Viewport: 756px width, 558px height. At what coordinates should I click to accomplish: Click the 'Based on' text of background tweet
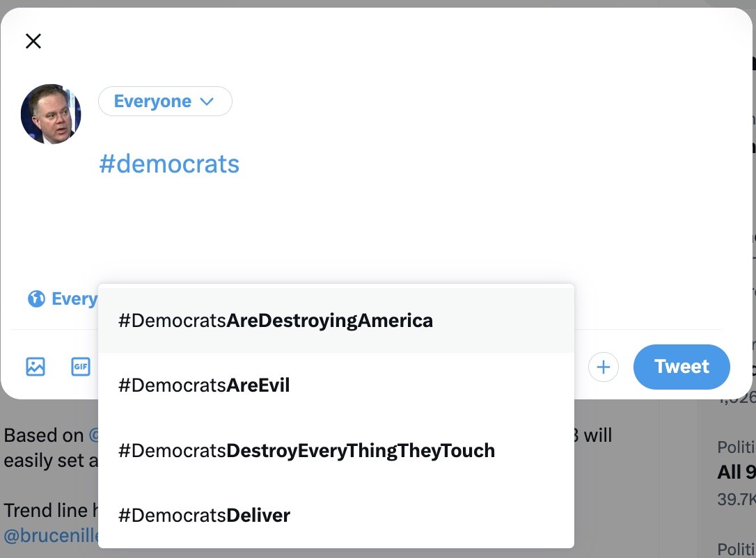[x=43, y=436]
